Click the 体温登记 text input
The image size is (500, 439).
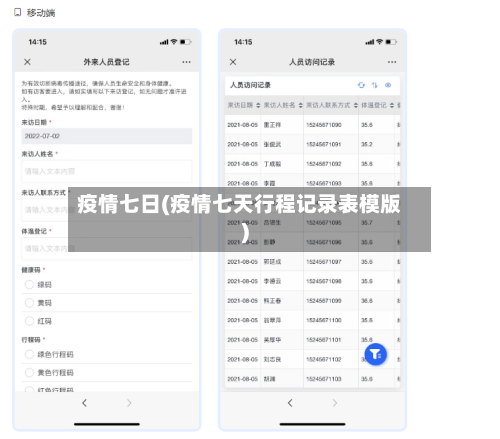[x=107, y=249]
